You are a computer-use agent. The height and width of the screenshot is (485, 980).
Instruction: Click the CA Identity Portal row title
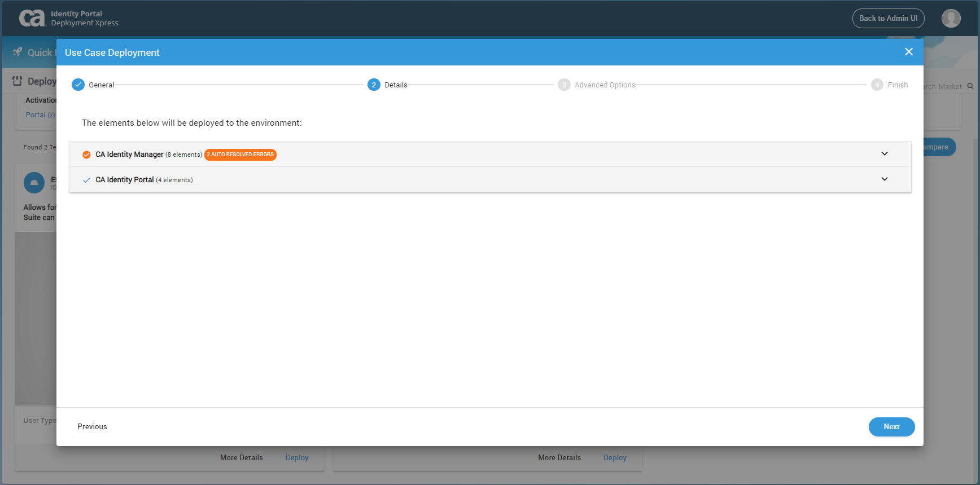click(x=124, y=180)
